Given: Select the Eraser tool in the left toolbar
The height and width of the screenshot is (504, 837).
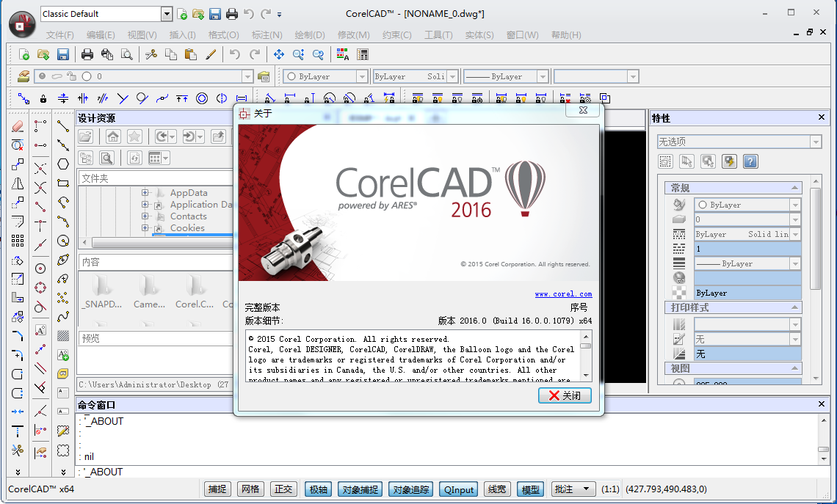Looking at the screenshot, I should pos(18,126).
